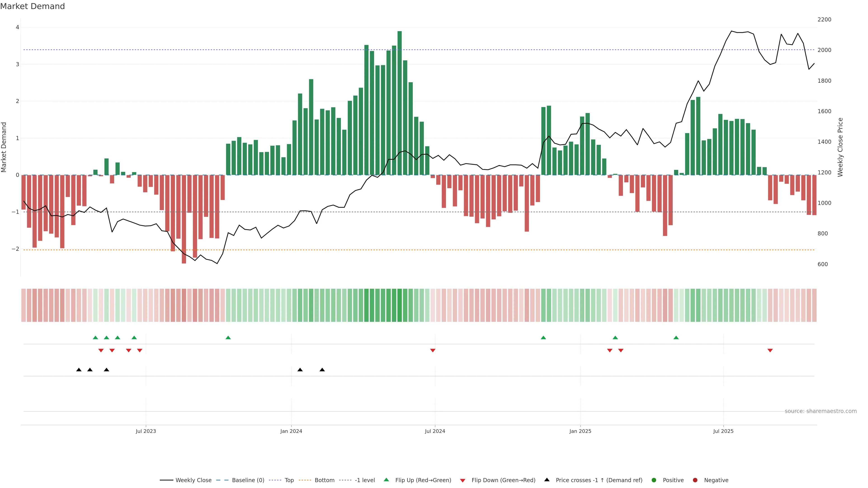868x488 pixels.
Task: Click the green Positive circle in legend
Action: pyautogui.click(x=654, y=480)
